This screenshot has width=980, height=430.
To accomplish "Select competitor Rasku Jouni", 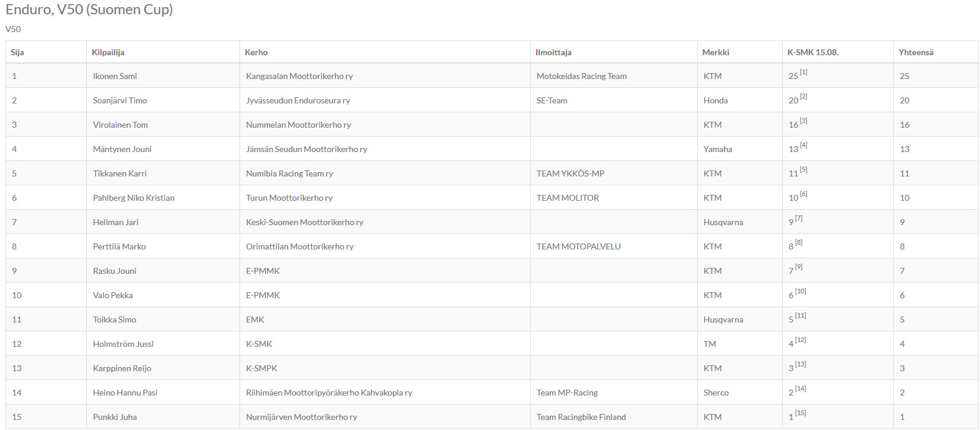I will pos(115,271).
